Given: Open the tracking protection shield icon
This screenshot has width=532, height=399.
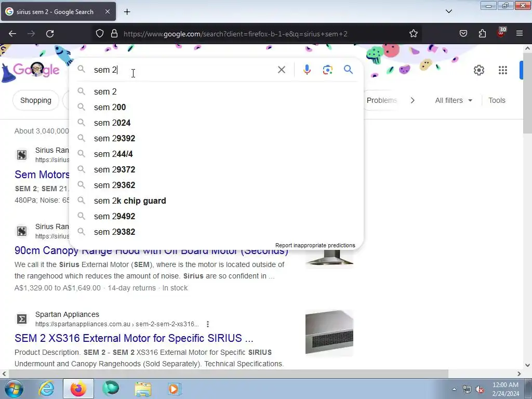Looking at the screenshot, I should tap(99, 34).
